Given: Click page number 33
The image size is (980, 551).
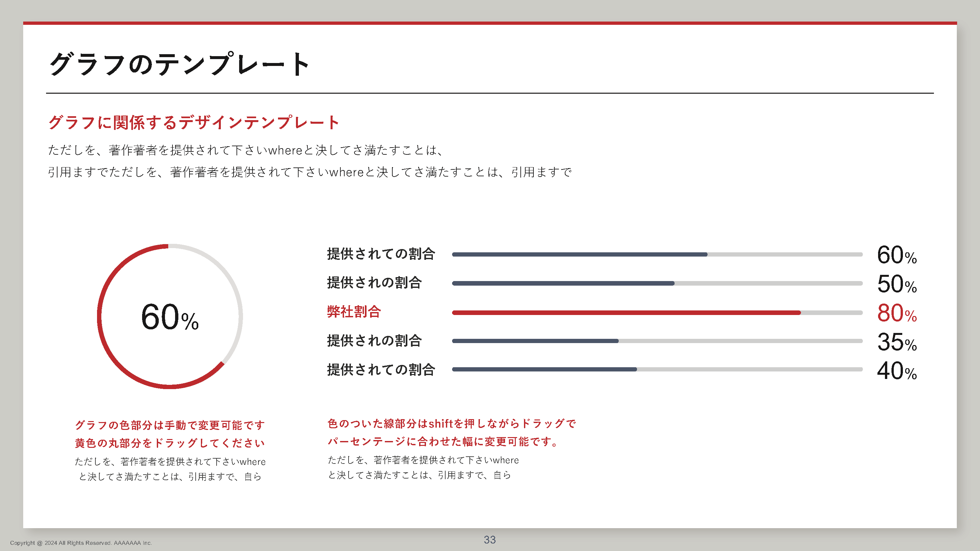Looking at the screenshot, I should pyautogui.click(x=490, y=540).
